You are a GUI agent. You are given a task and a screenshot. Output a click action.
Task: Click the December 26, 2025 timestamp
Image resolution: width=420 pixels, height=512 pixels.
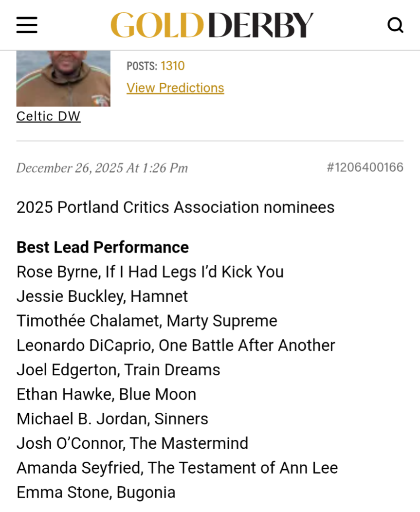[102, 168]
